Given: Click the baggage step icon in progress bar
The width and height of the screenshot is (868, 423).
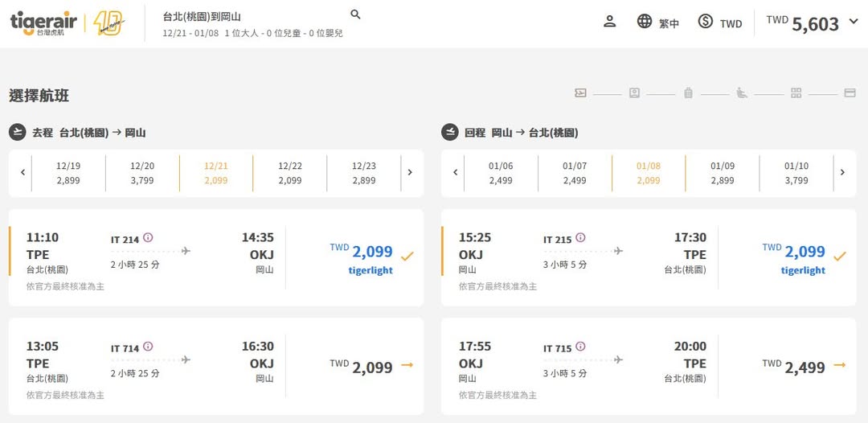Looking at the screenshot, I should (x=688, y=93).
